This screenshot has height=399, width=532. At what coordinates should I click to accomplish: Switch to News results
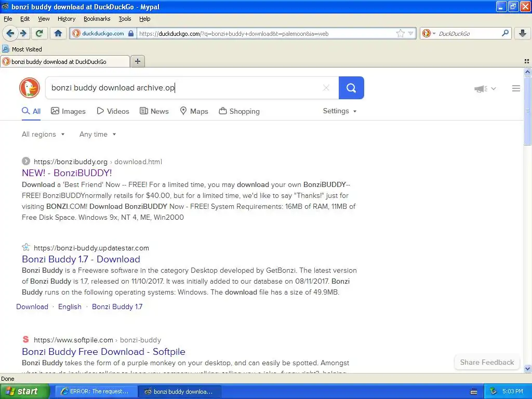click(154, 111)
